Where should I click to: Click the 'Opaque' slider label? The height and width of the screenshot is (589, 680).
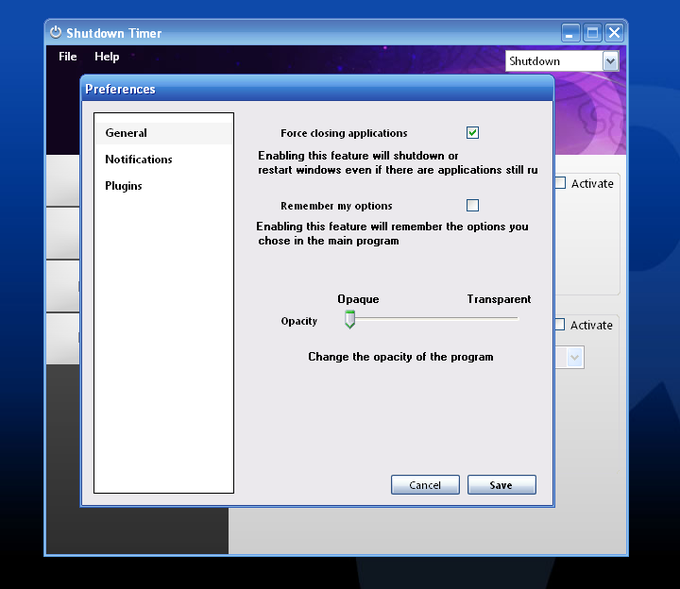[358, 299]
